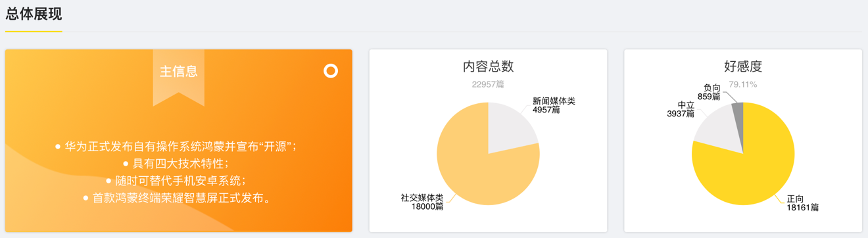Viewport: 868px width, 238px height.
Task: Click the 79.11% subtitle
Action: coord(743,85)
